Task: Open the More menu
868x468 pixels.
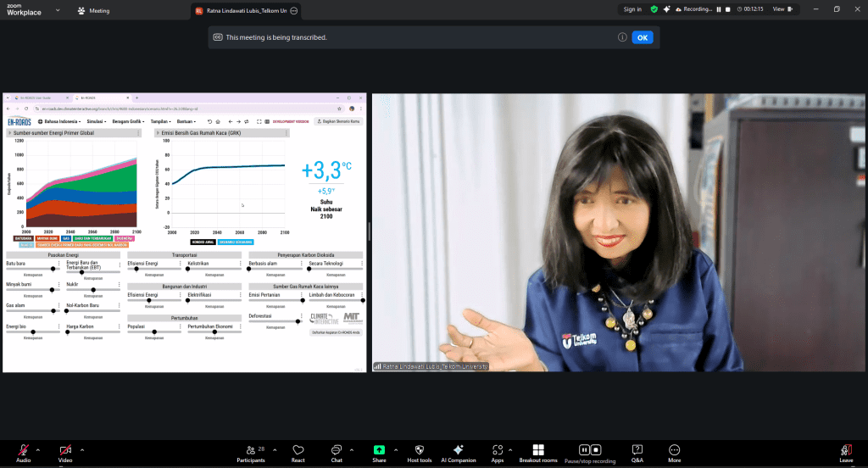Action: 674,450
